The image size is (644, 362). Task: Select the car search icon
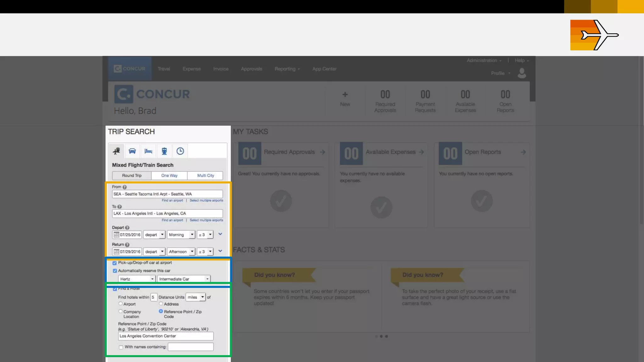[132, 151]
